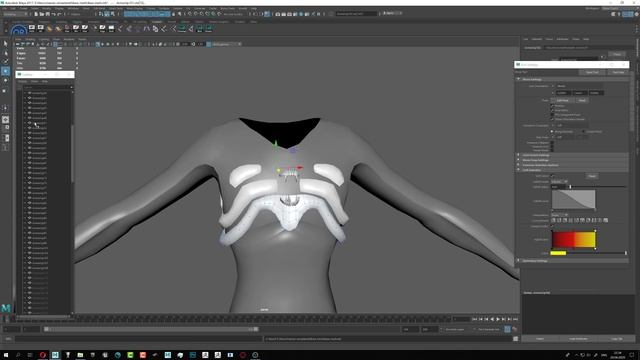Expand the Move Snap Settings section
Viewport: 640px width, 360px height.
tap(571, 160)
